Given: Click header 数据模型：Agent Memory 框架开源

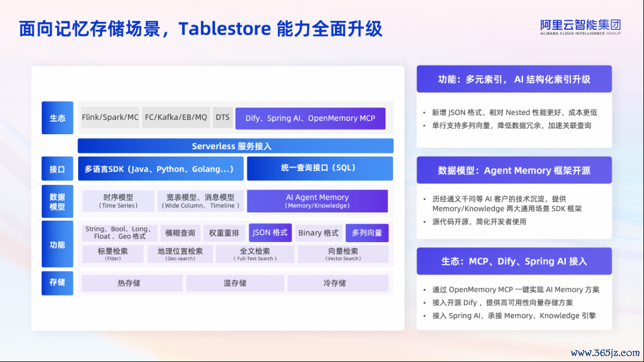Looking at the screenshot, I should click(514, 170).
